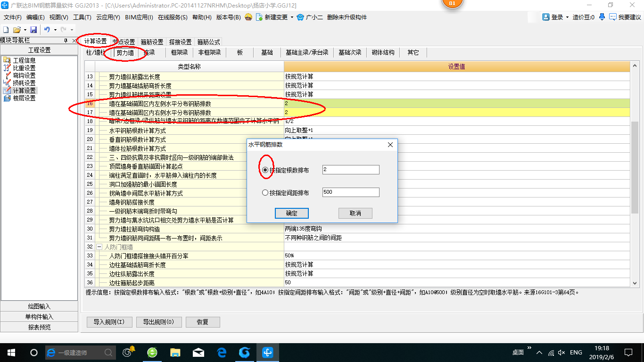This screenshot has width=644, height=362.
Task: Select the 砌体结构 component tab
Action: point(383,52)
